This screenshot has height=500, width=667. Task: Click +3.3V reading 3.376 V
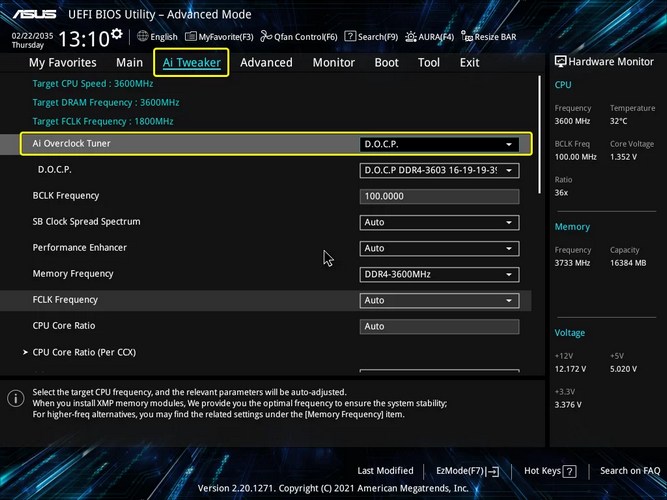click(568, 405)
